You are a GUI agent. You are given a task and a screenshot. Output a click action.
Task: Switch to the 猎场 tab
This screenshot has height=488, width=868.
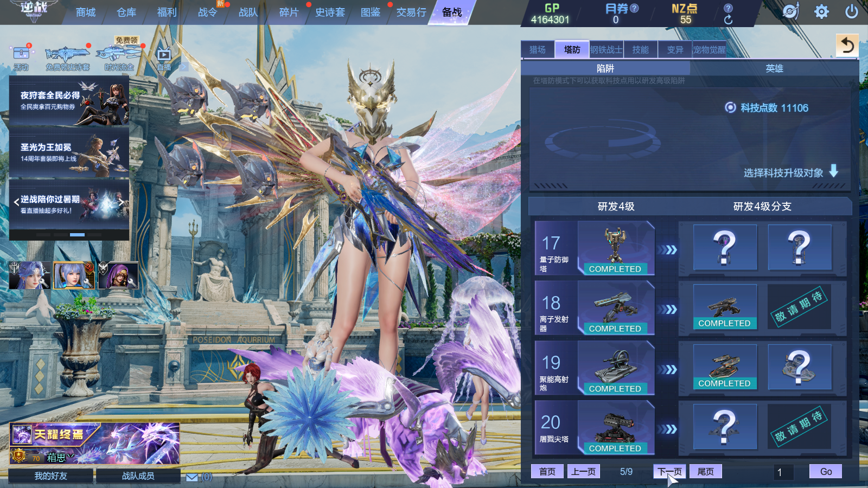pyautogui.click(x=538, y=49)
